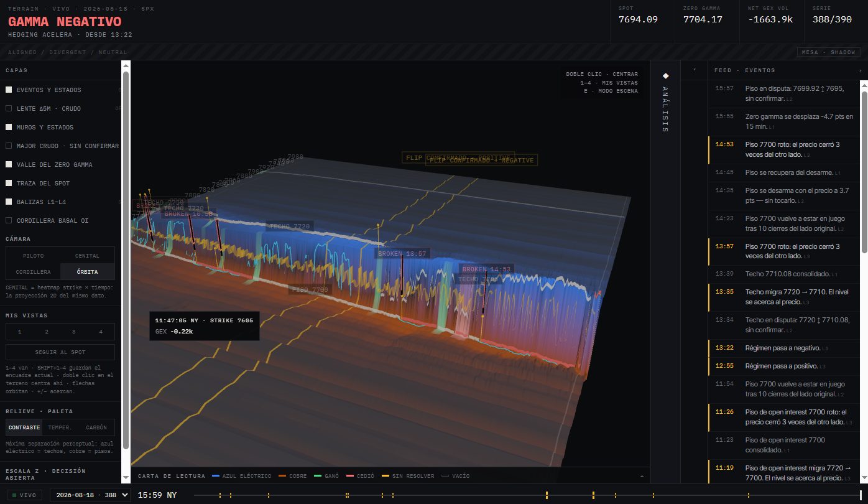The width and height of the screenshot is (868, 504).
Task: Click the BROKEN 13:57 label on the terrain
Action: (x=403, y=254)
